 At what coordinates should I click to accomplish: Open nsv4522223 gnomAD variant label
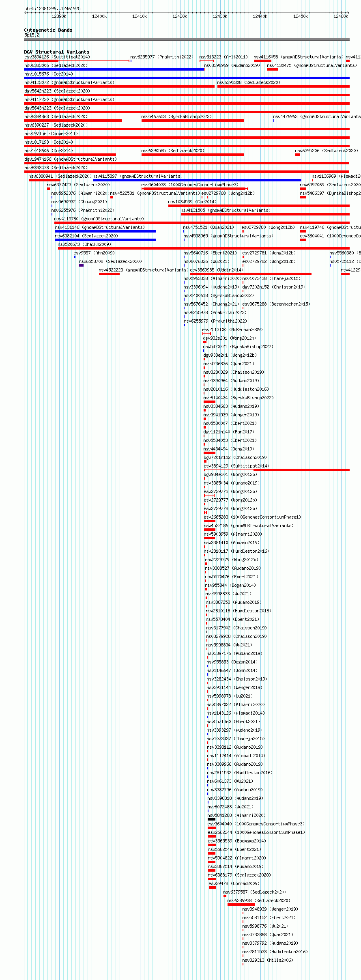coord(144,270)
